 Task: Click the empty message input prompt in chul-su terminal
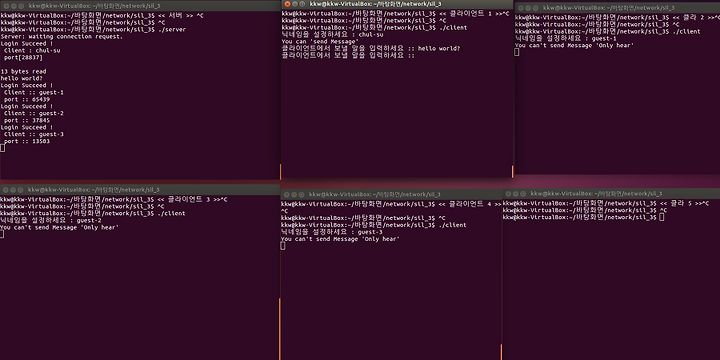(x=349, y=55)
